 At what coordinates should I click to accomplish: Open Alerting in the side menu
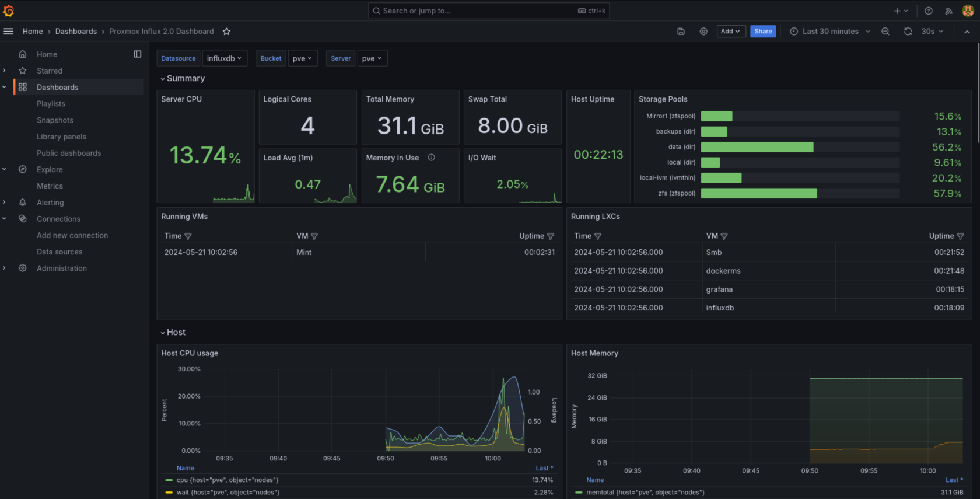tap(50, 203)
